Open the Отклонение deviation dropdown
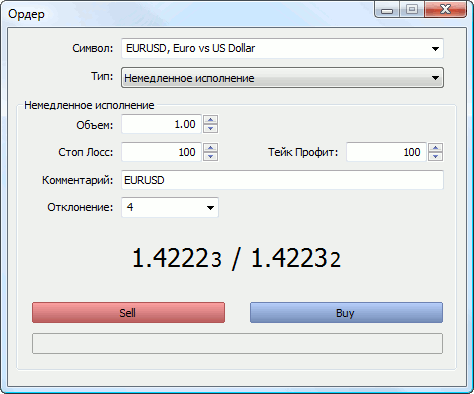Viewport: 474px width, 394px height. [x=210, y=208]
